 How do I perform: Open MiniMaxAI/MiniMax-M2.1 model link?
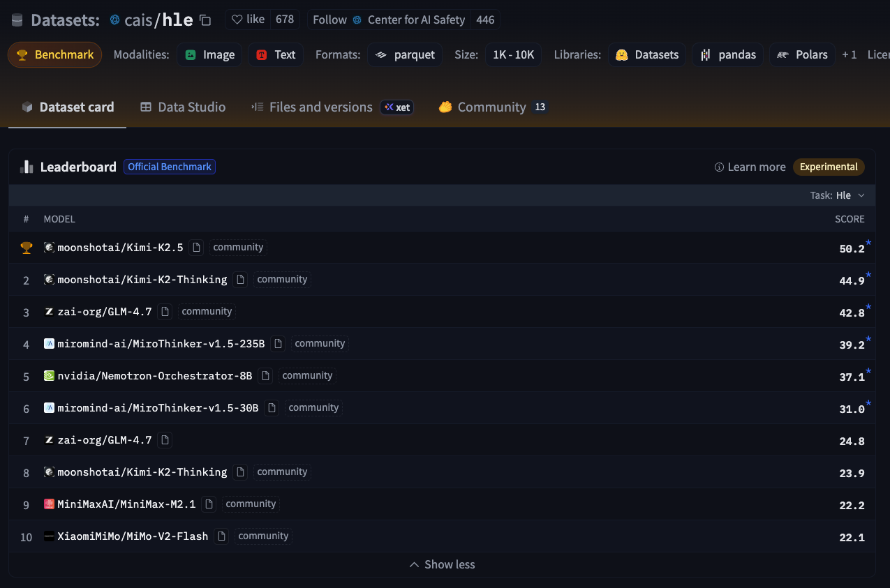pyautogui.click(x=126, y=504)
